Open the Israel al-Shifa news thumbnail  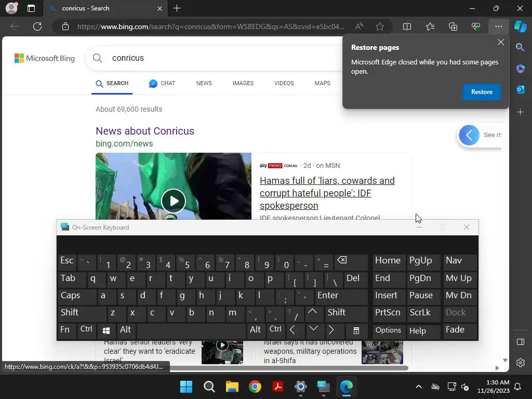(382, 353)
